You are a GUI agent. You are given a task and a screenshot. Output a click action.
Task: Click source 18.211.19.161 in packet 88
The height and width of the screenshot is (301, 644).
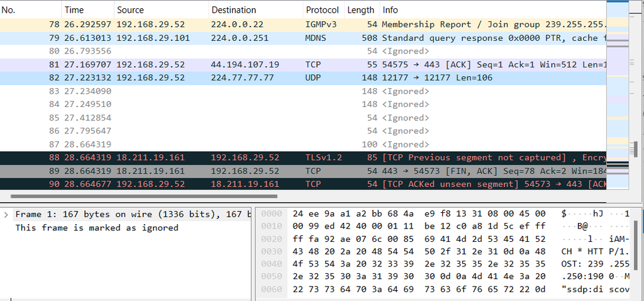click(x=150, y=157)
